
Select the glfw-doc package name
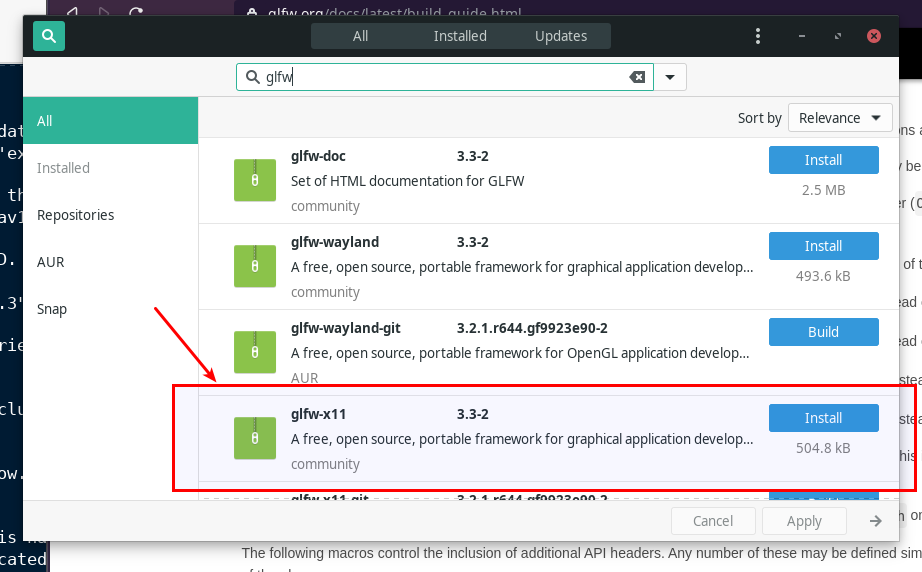click(318, 156)
